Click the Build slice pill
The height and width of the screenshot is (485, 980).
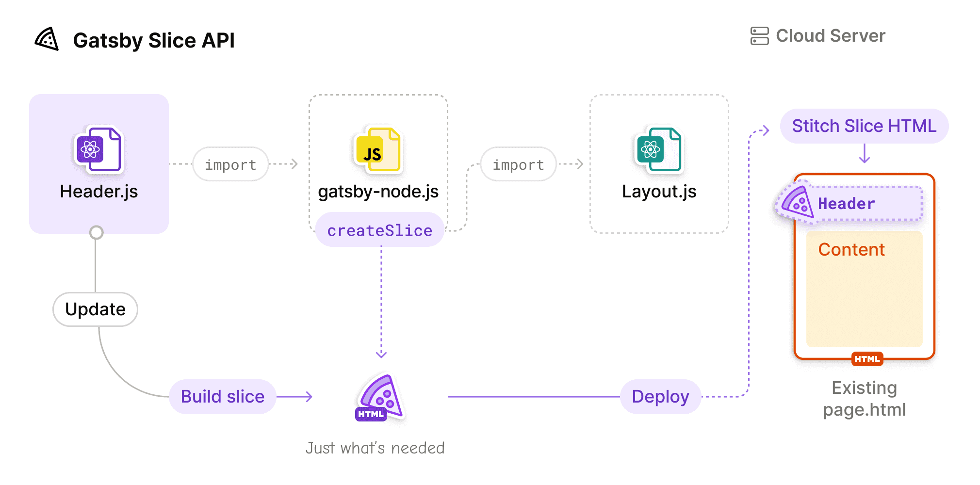(223, 397)
